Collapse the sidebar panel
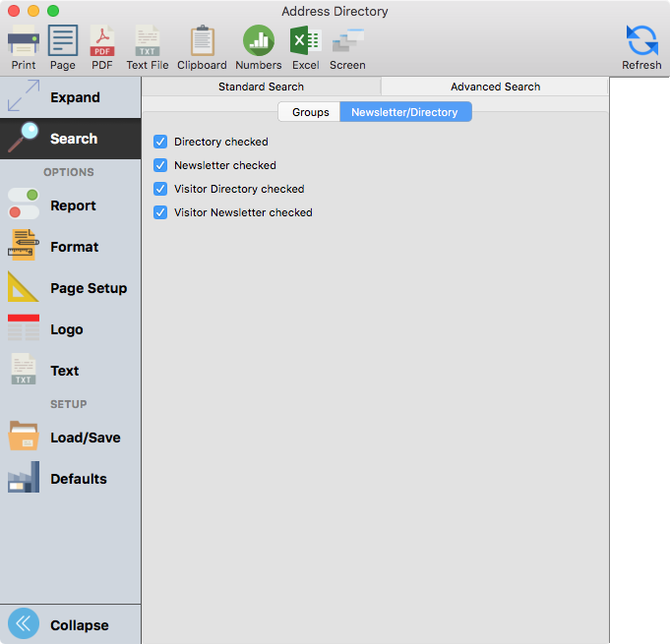Screen dimensions: 670x644 click(70, 624)
